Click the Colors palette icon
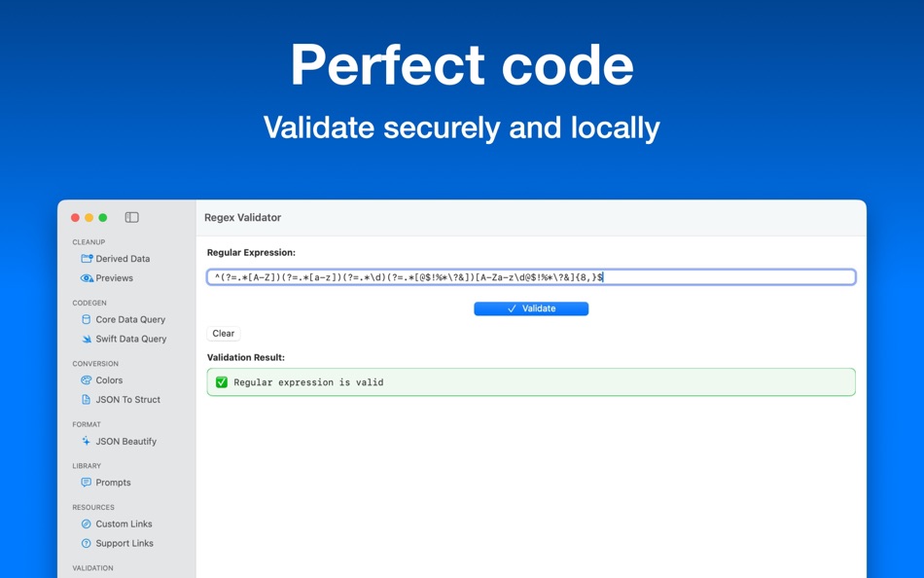Screen dimensions: 924x578 (86, 379)
